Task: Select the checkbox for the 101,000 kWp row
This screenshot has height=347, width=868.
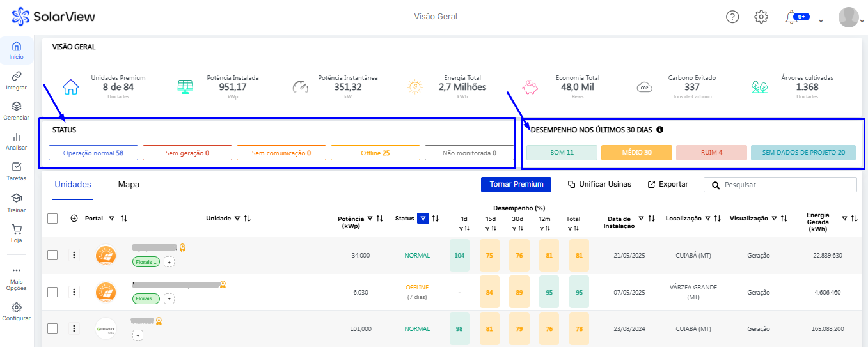Action: tap(53, 328)
